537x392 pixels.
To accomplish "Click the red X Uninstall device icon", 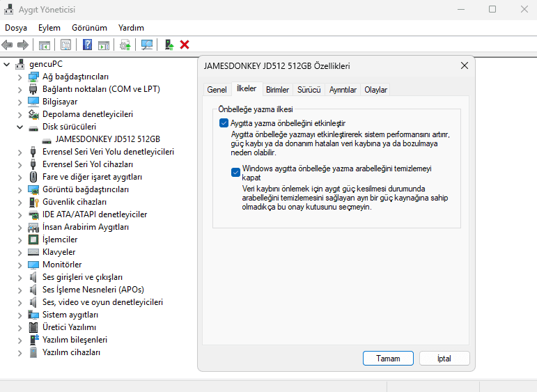I will pos(185,45).
